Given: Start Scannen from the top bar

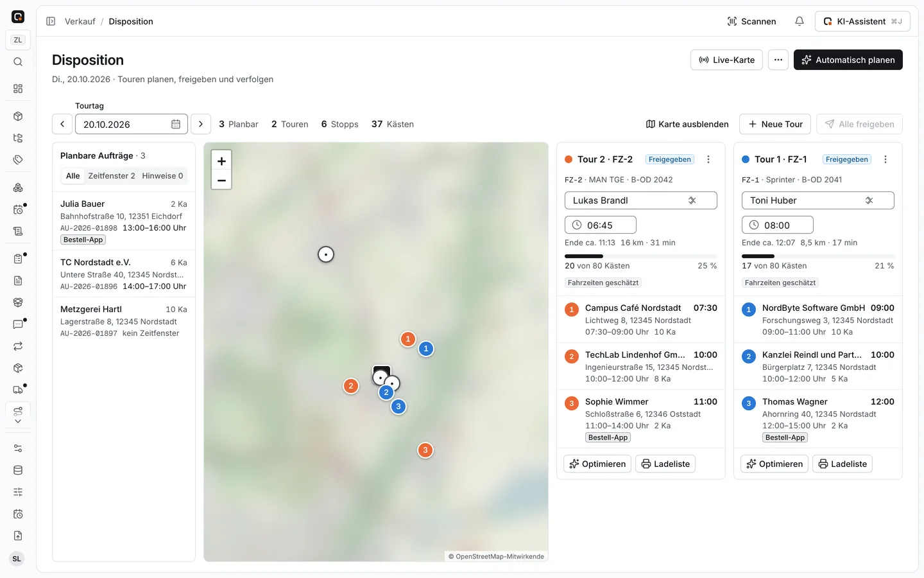Looking at the screenshot, I should tap(751, 21).
